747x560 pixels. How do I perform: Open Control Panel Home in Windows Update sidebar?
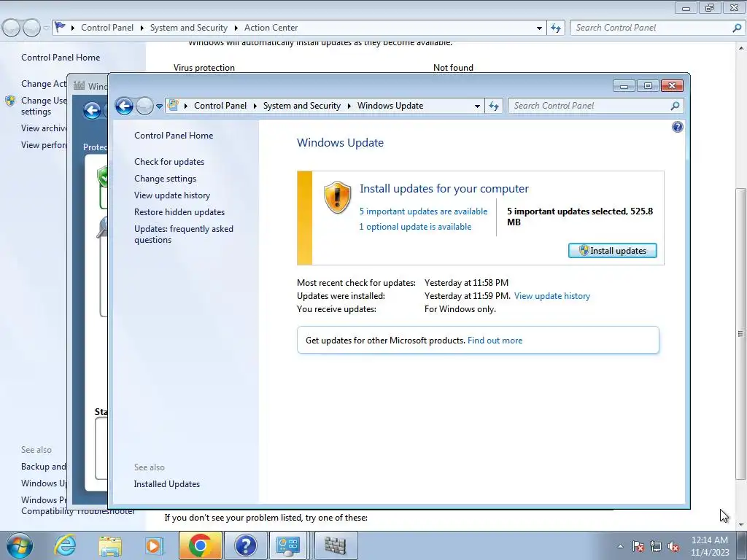(x=174, y=135)
